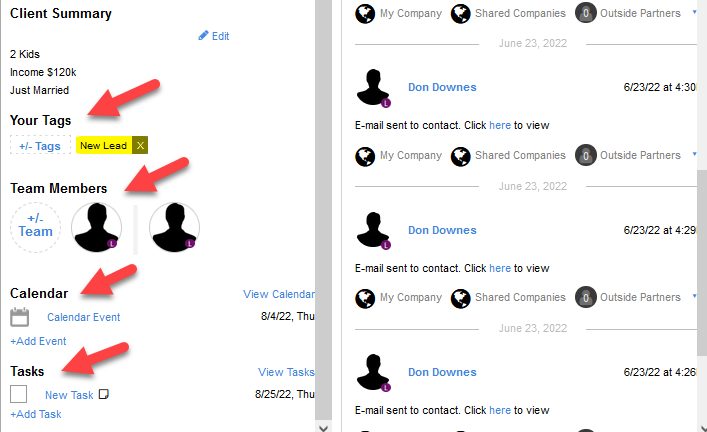Click the left panel scroll down arrow
The image size is (707, 432).
[323, 427]
